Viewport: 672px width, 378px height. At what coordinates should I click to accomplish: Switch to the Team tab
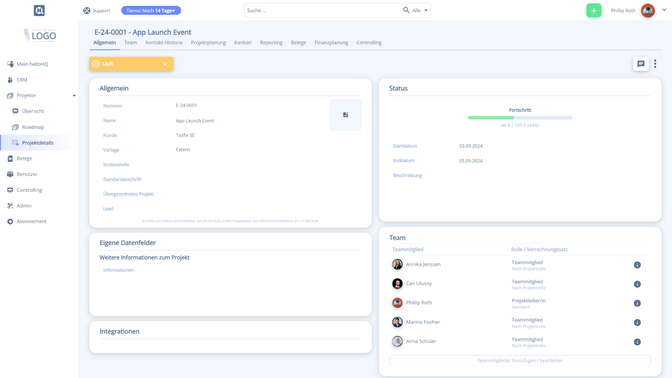pyautogui.click(x=130, y=42)
